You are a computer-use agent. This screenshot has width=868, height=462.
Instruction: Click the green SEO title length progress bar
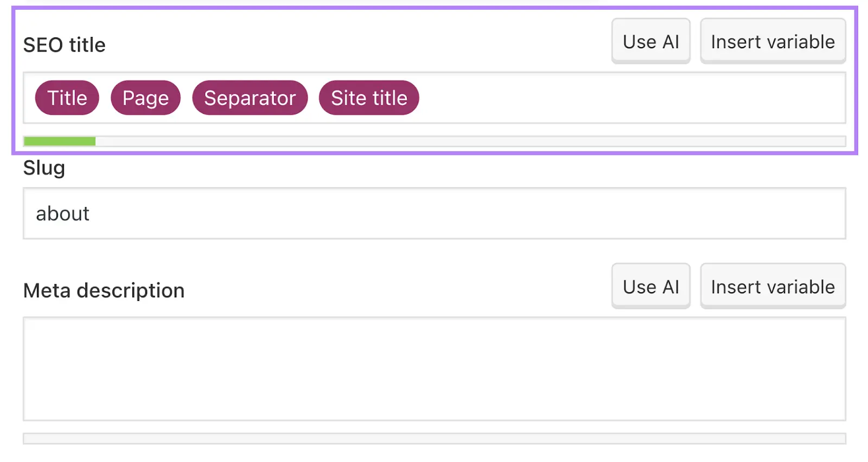coord(59,140)
